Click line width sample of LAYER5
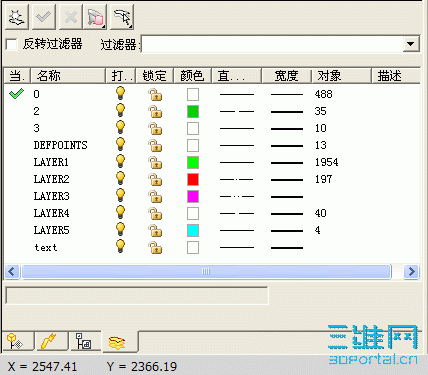Viewport: 428px width, 375px height. (287, 231)
